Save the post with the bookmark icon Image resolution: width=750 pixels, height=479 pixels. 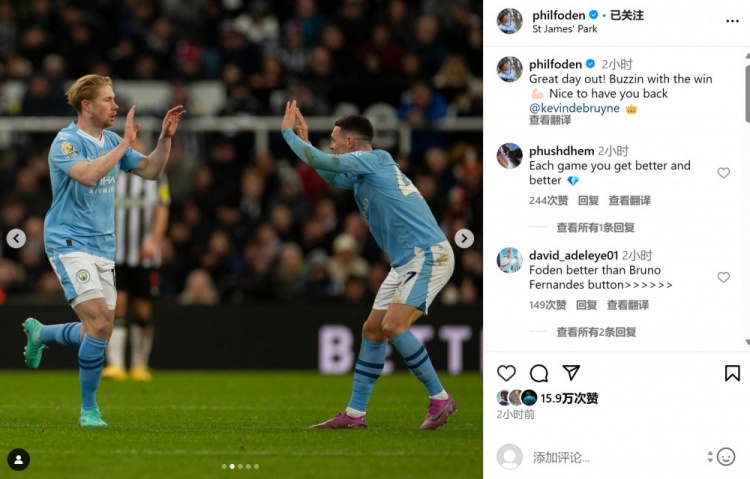tap(732, 373)
